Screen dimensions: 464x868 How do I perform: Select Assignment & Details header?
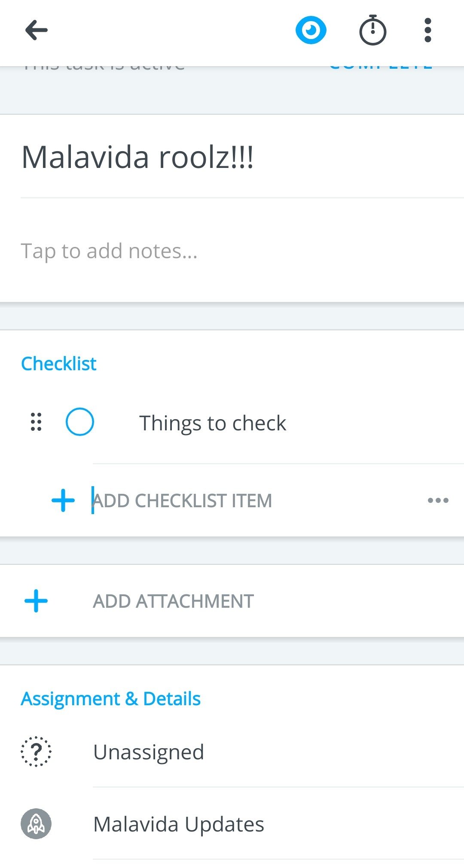[x=111, y=699]
